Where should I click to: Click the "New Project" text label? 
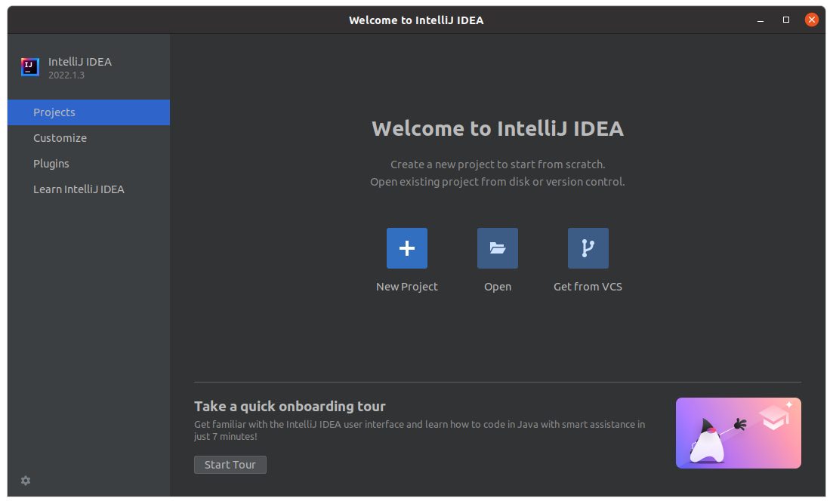pyautogui.click(x=406, y=287)
